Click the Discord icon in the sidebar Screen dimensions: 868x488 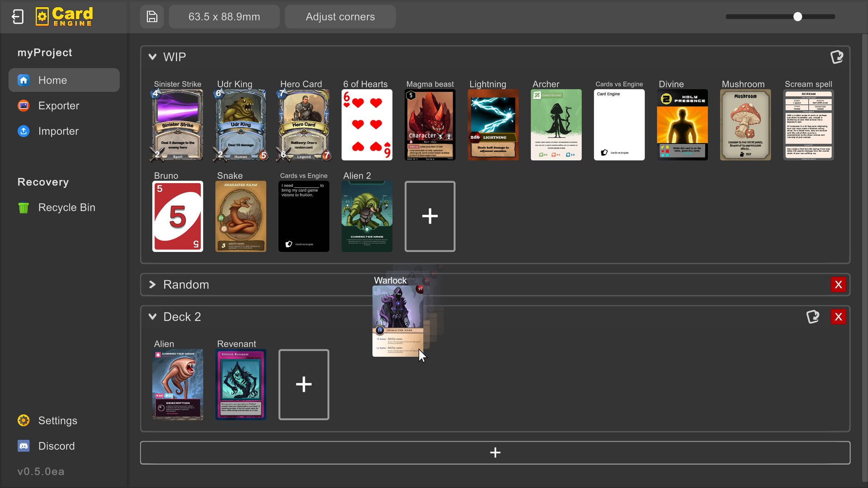[23, 445]
